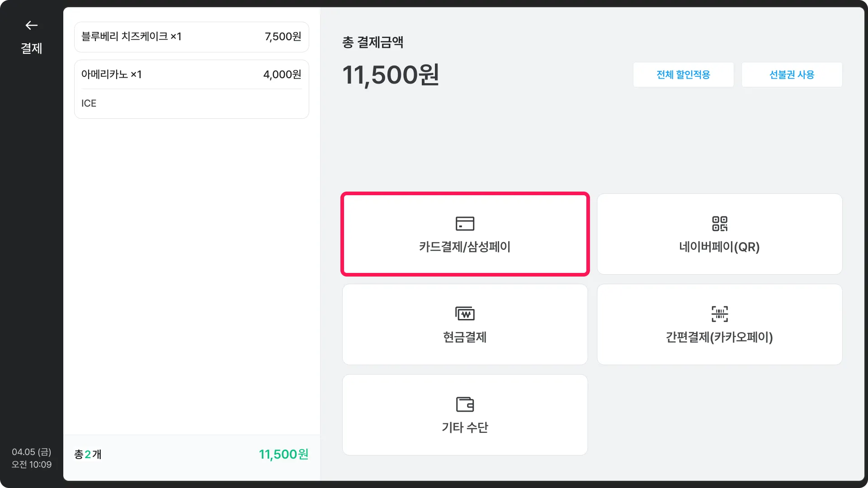Click the credit card icon

(465, 224)
